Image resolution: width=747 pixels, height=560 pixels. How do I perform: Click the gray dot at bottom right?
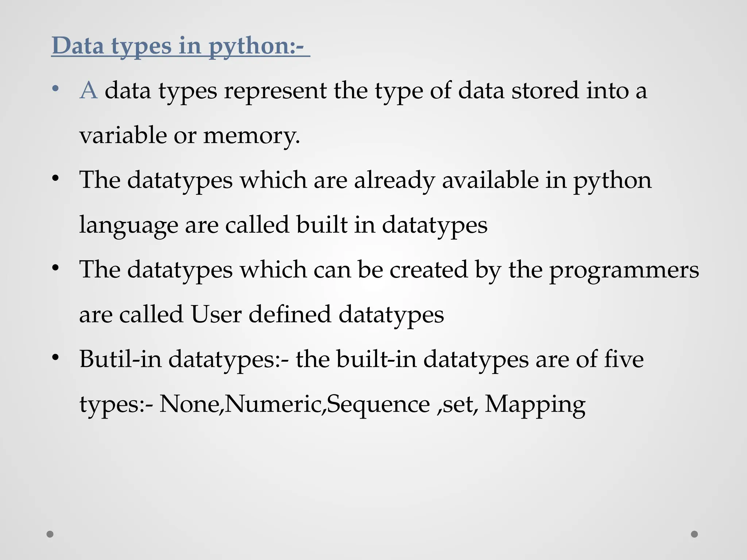pyautogui.click(x=694, y=534)
